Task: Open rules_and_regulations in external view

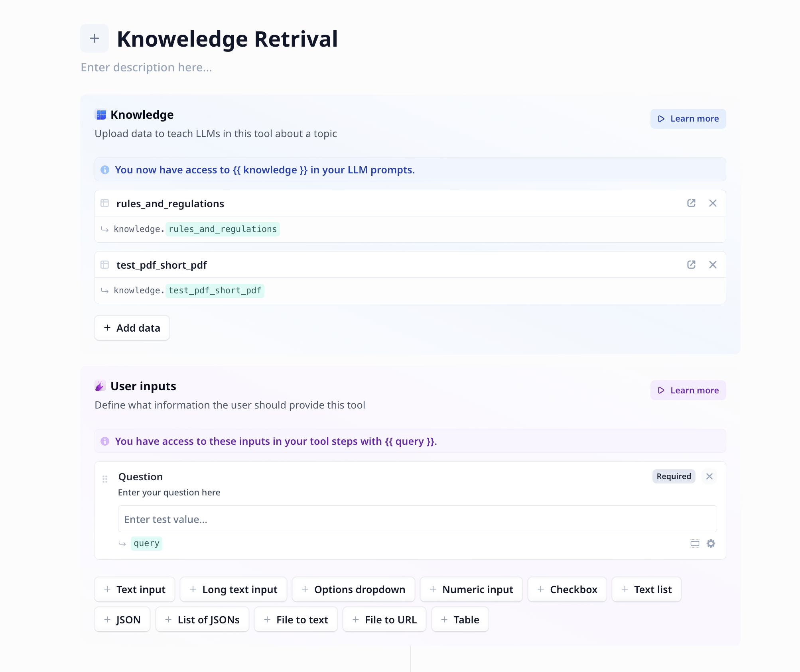Action: pos(691,203)
